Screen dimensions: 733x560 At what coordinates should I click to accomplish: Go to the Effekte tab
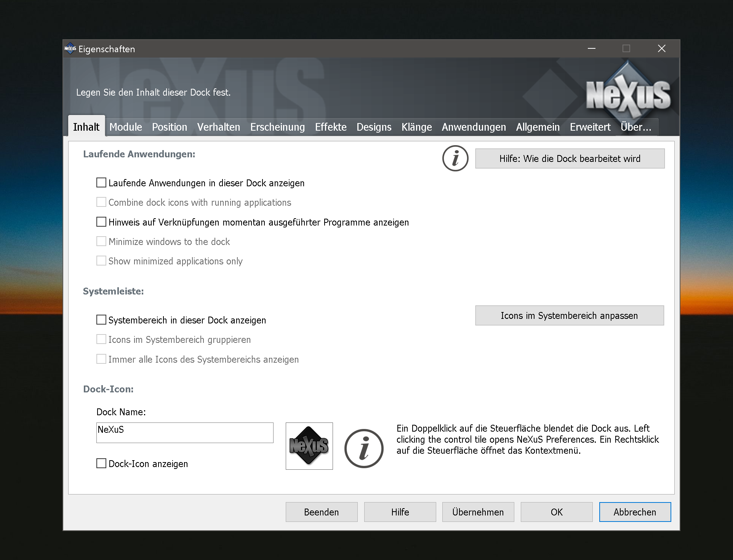pyautogui.click(x=331, y=127)
